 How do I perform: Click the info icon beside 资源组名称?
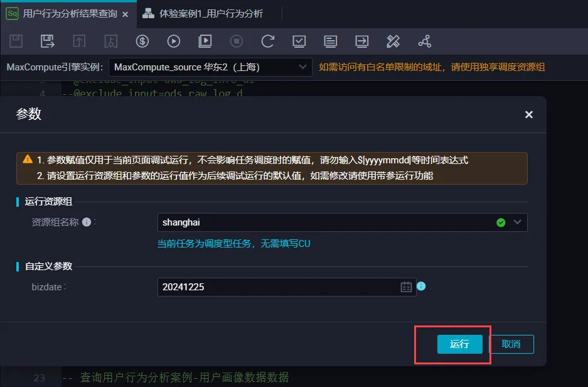coord(87,222)
